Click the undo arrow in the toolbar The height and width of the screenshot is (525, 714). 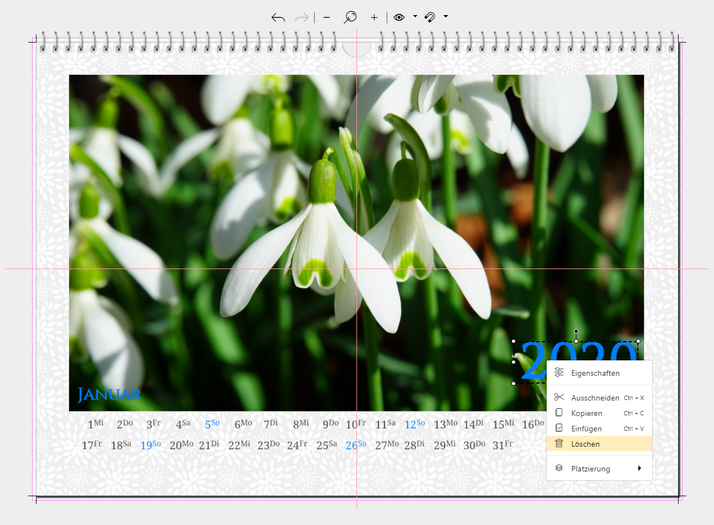tap(278, 18)
